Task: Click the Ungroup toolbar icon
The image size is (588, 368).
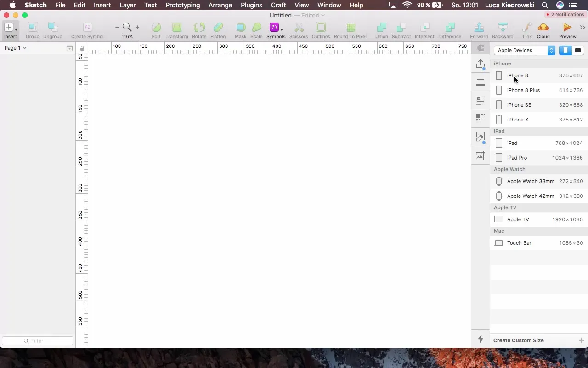Action: (x=53, y=28)
